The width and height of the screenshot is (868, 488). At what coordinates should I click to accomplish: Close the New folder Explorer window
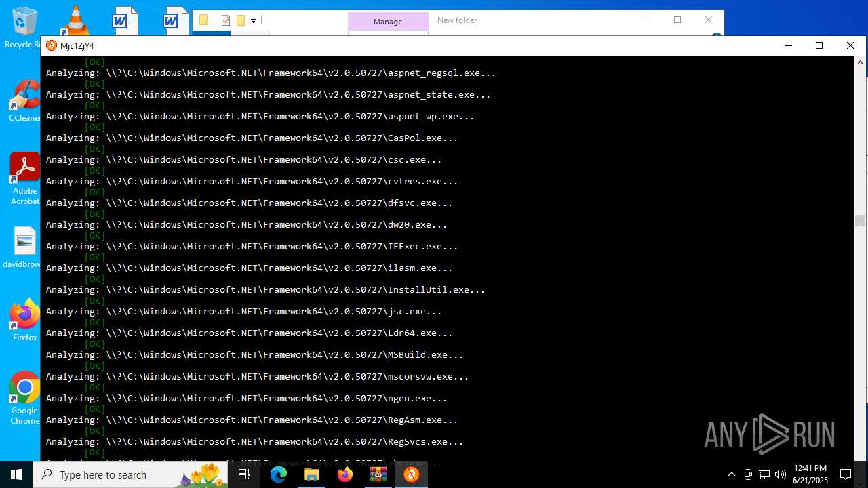click(709, 20)
